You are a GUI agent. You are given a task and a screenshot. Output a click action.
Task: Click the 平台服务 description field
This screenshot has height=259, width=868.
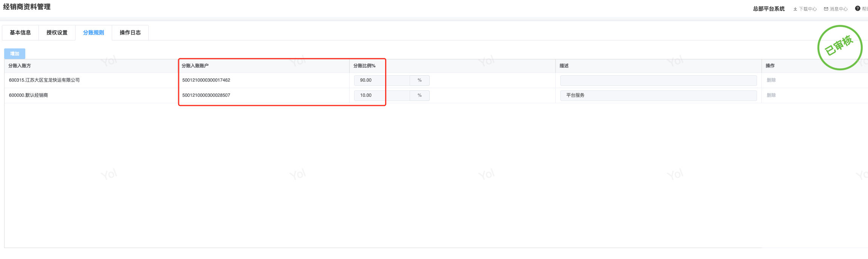(x=658, y=96)
